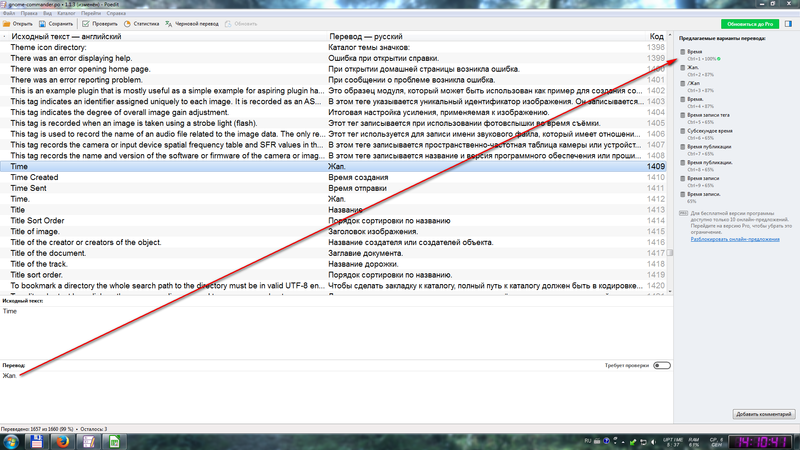Open Статистика toolbar button
This screenshot has height=450, width=800.
point(141,24)
